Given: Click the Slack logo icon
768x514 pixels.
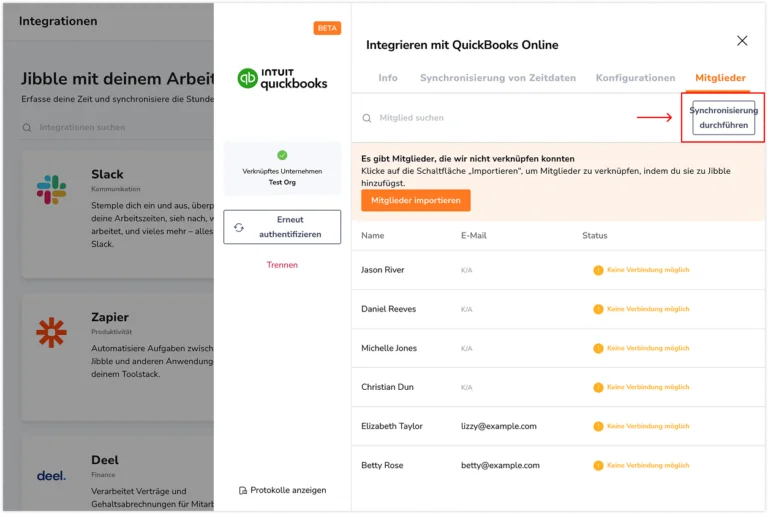Looking at the screenshot, I should (51, 190).
